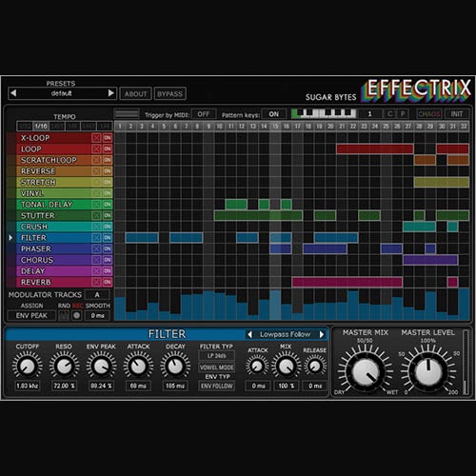The image size is (476, 476).
Task: Clear the FILTER track with its X icon
Action: (x=96, y=238)
